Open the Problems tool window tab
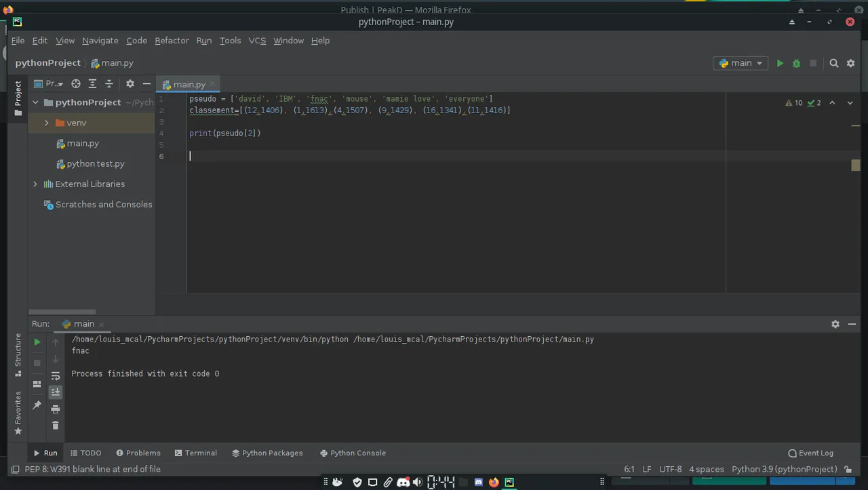This screenshot has width=868, height=490. point(138,453)
